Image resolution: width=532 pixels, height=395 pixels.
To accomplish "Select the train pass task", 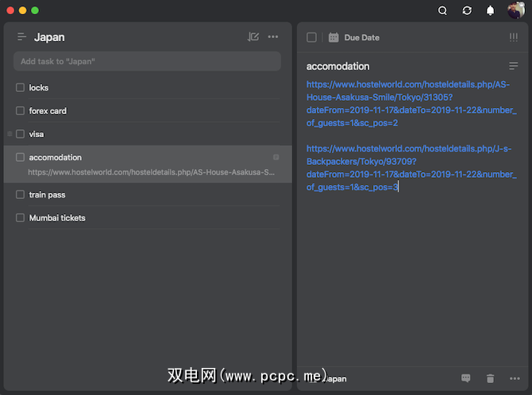I will [48, 194].
